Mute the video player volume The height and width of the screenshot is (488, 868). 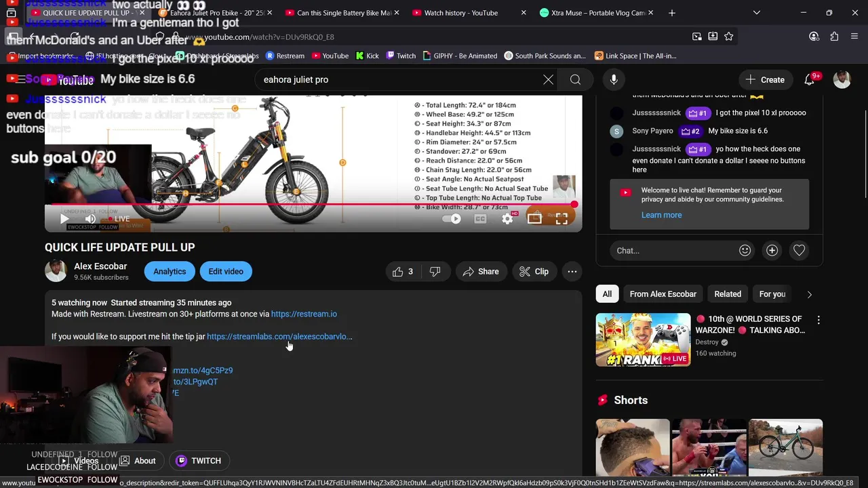pos(90,219)
